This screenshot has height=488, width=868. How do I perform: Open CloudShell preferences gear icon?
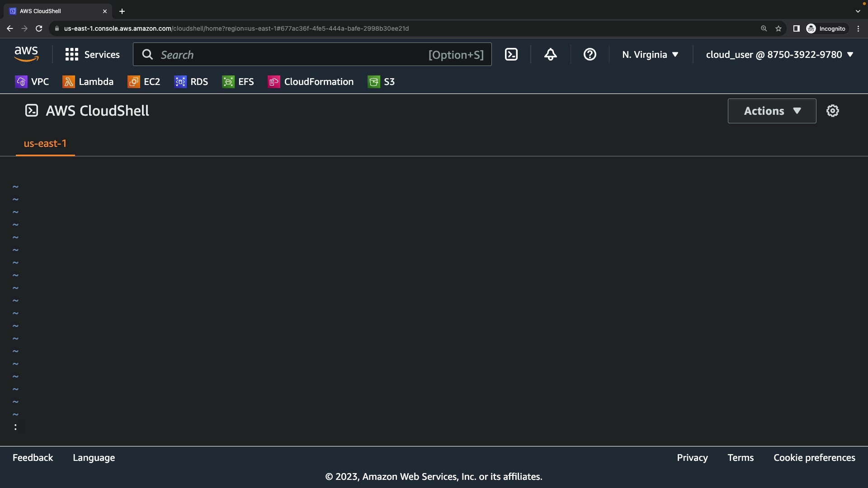click(x=832, y=111)
